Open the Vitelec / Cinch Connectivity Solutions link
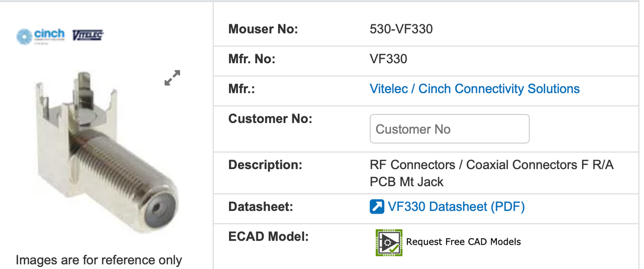 coord(475,89)
